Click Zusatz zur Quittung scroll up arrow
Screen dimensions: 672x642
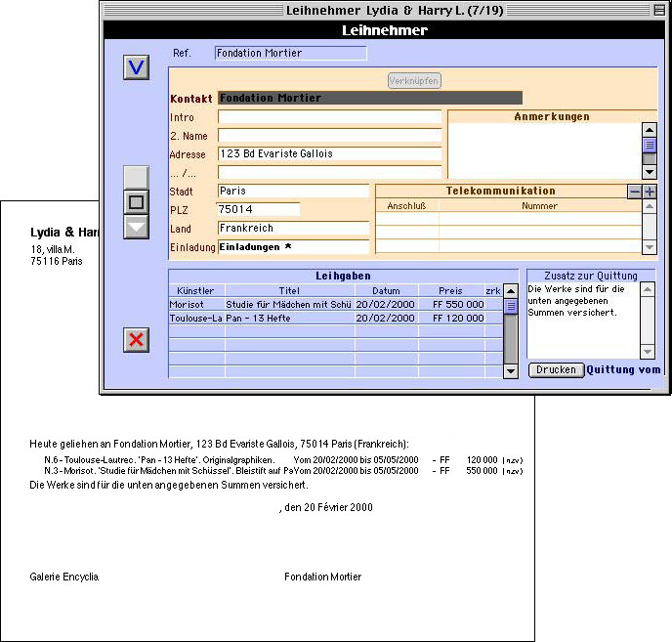(x=648, y=289)
